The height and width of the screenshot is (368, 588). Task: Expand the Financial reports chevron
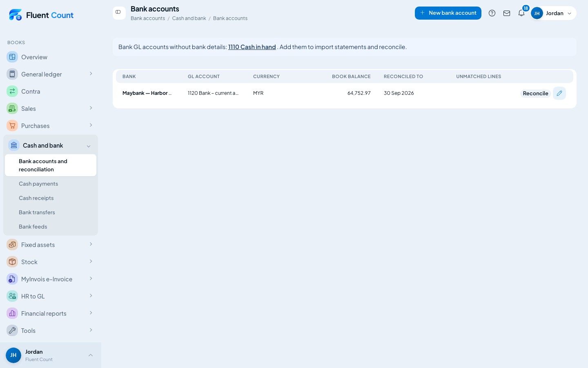click(x=91, y=313)
